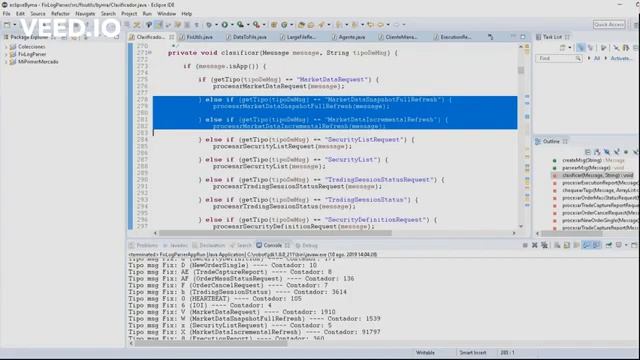Image resolution: width=640 pixels, height=360 pixels.
Task: Expand the MiPrimerMercado project
Action: point(6,62)
